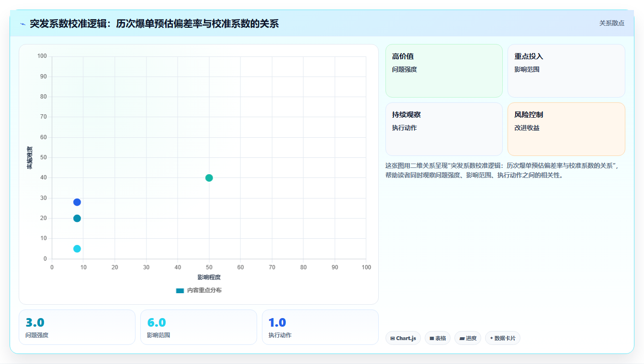Open the 风险控制 quadrant card
The image size is (644, 364).
566,129
